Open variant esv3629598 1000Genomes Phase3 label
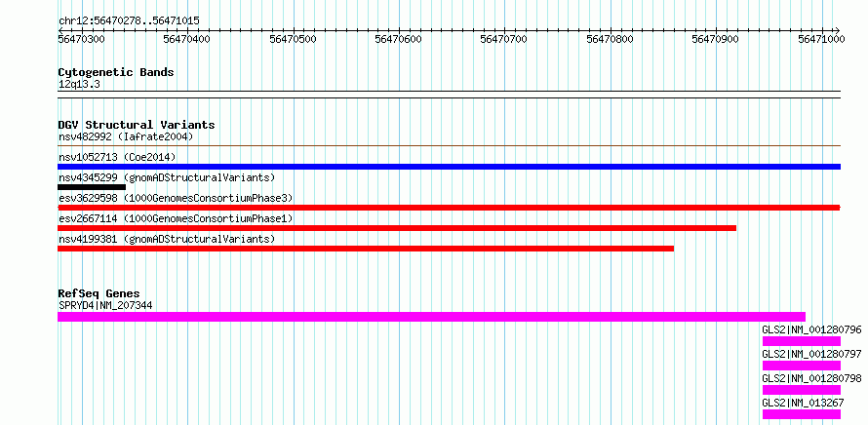 (176, 198)
